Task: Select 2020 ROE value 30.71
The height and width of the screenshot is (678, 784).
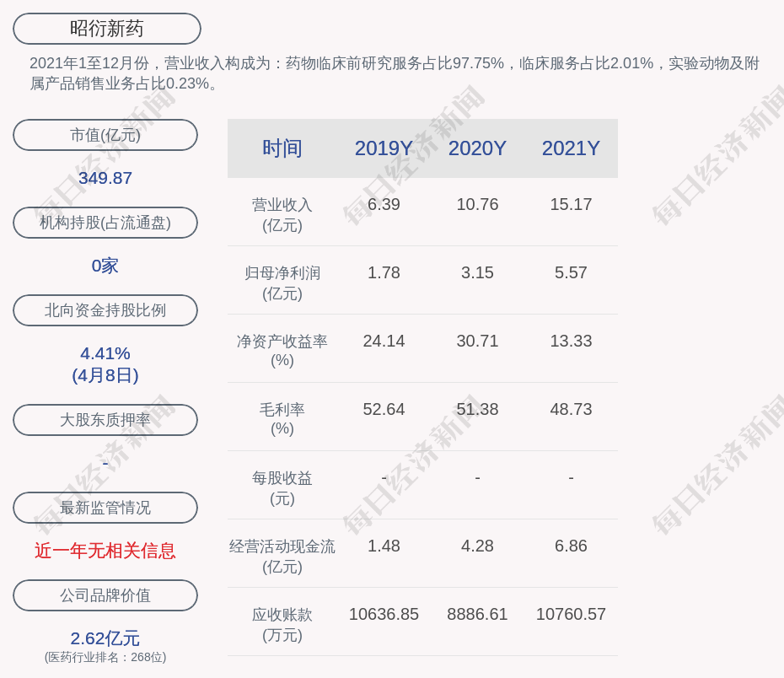Action: coord(477,341)
